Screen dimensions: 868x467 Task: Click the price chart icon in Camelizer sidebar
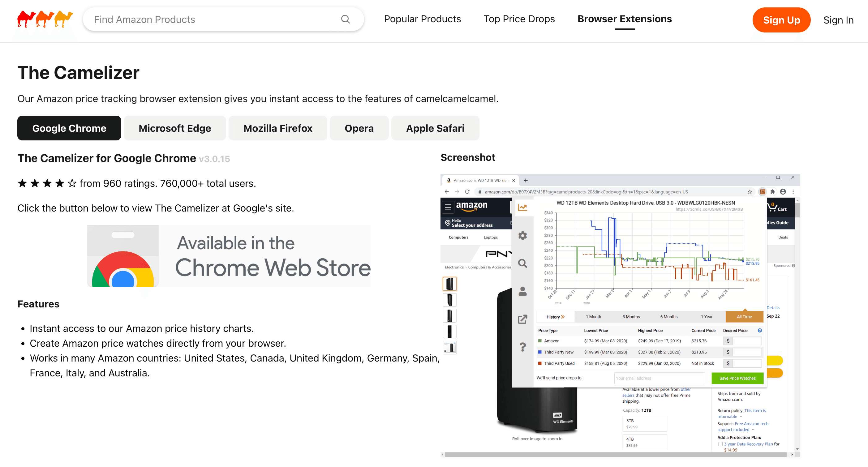(522, 208)
